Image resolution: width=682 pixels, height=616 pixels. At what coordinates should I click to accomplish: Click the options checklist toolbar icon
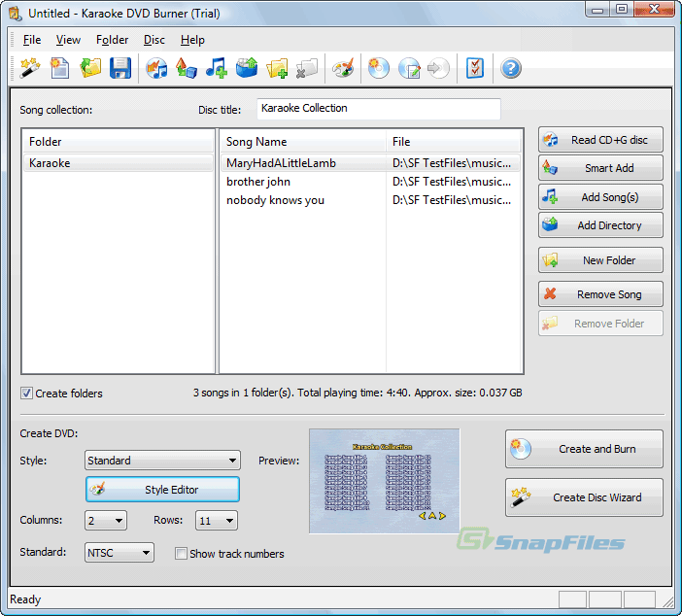pos(475,68)
